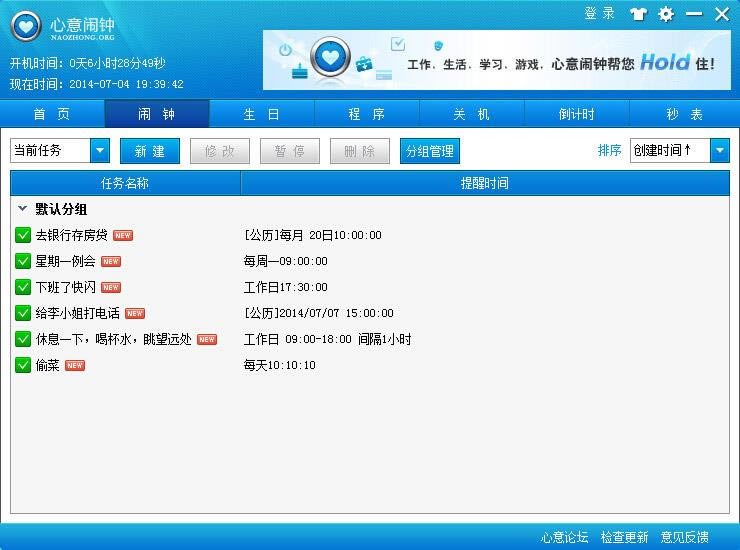This screenshot has width=740, height=550.
Task: Select the 偷菜 task name
Action: pyautogui.click(x=47, y=365)
